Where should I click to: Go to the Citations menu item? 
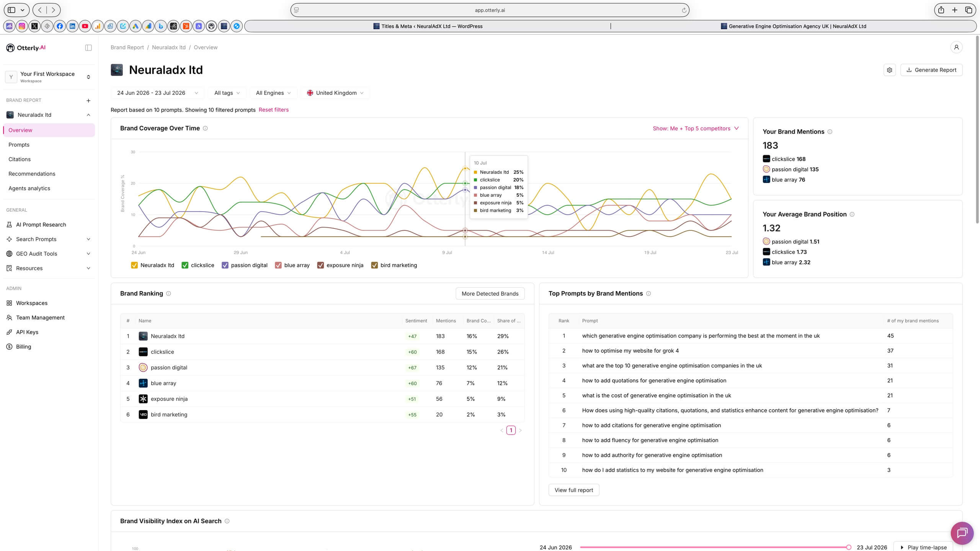click(x=20, y=159)
